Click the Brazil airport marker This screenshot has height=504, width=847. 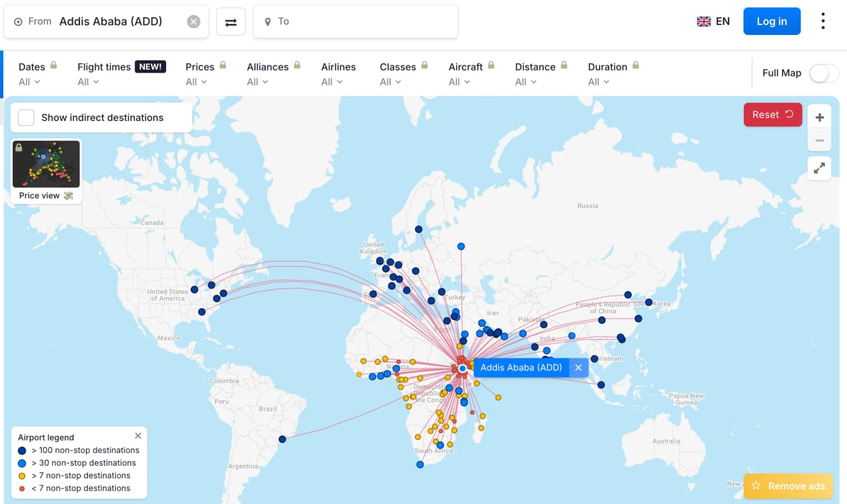pos(283,439)
